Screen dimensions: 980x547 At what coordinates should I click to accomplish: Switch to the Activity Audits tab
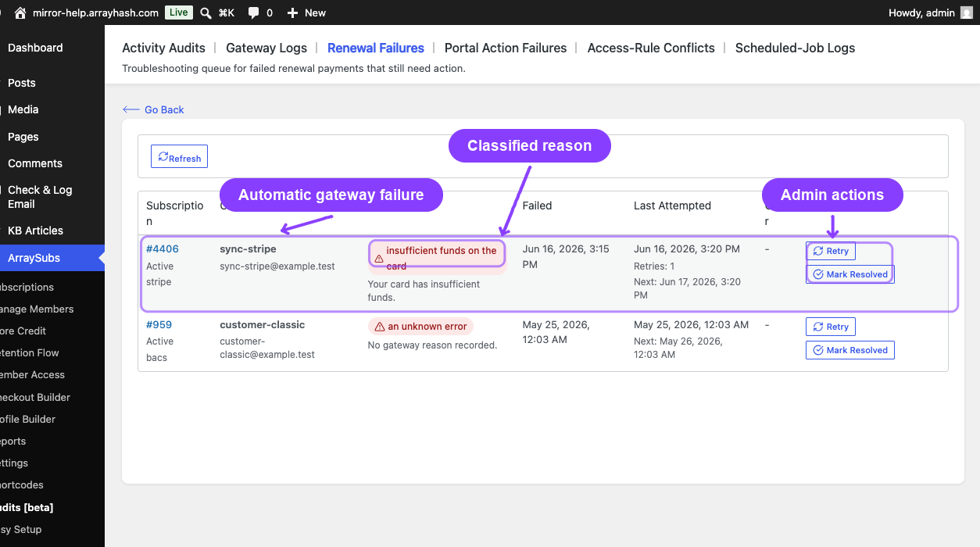pyautogui.click(x=163, y=48)
